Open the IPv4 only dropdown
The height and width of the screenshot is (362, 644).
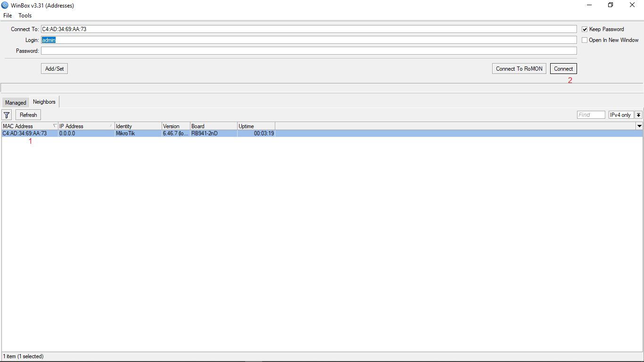[638, 115]
